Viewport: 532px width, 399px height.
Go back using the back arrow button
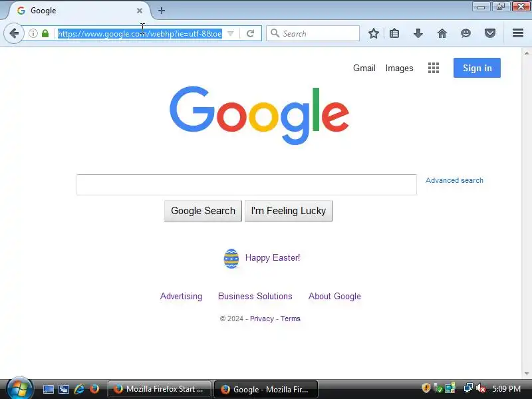[14, 33]
